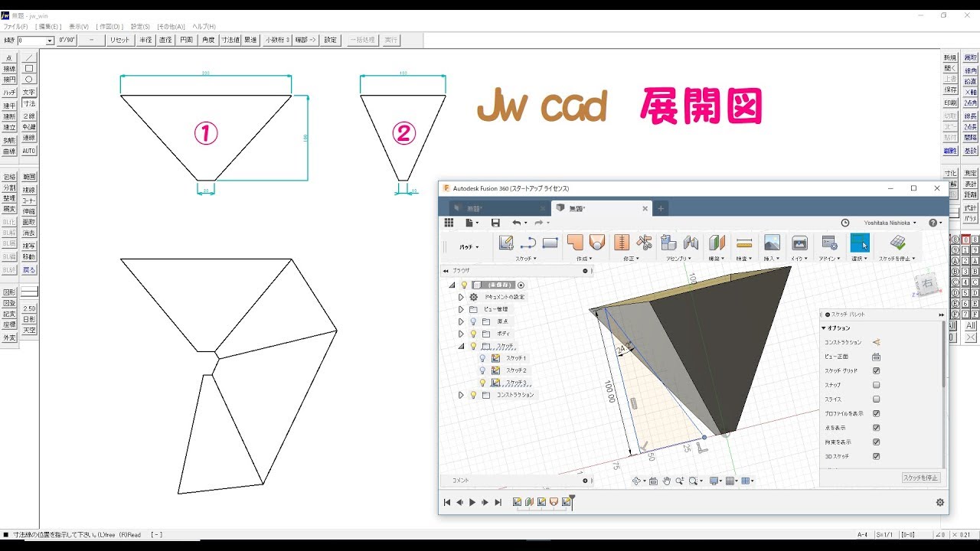The image size is (980, 551).
Task: Click the Extrude icon in Fusion 360 作成 group
Action: tap(575, 243)
